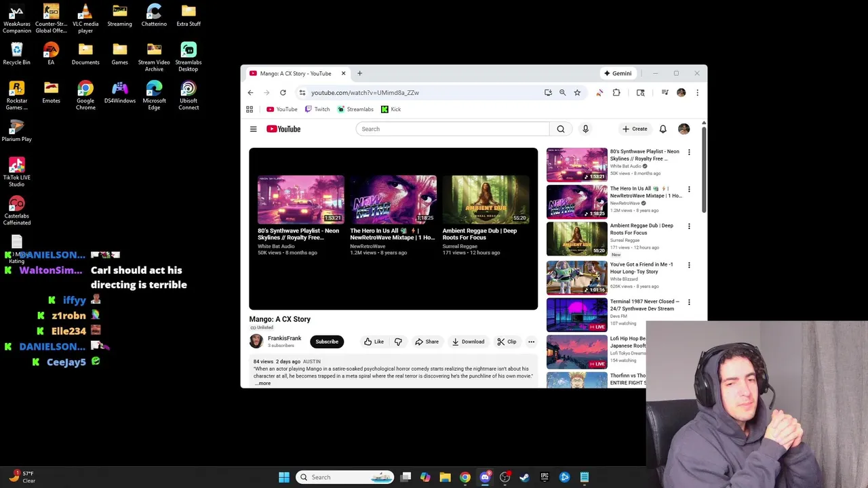
Task: Open Gemini in Chrome
Action: click(x=618, y=73)
